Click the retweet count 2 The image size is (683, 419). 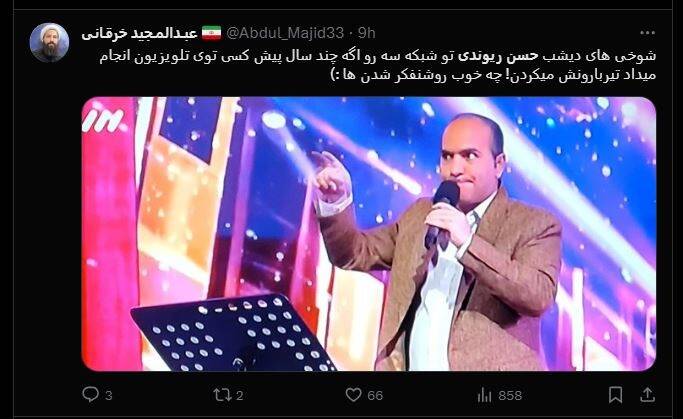239,395
